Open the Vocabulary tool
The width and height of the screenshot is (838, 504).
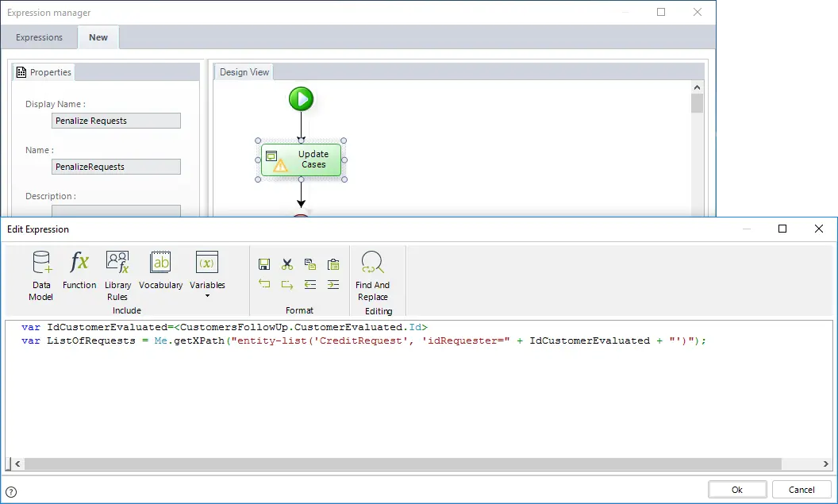click(x=160, y=270)
